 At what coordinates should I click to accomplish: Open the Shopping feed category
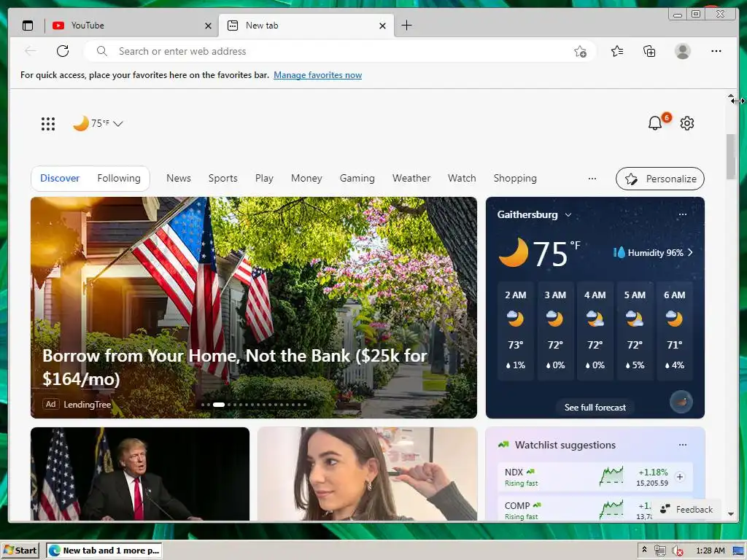(x=515, y=178)
